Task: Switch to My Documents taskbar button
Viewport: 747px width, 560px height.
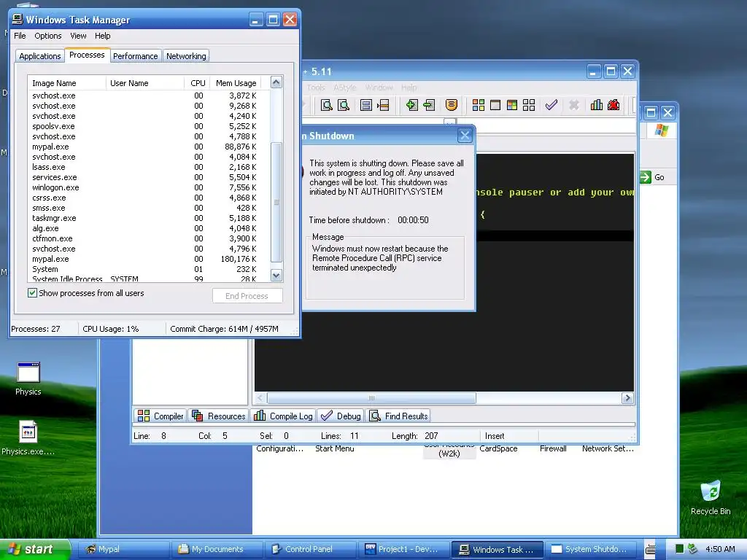Action: tap(217, 549)
